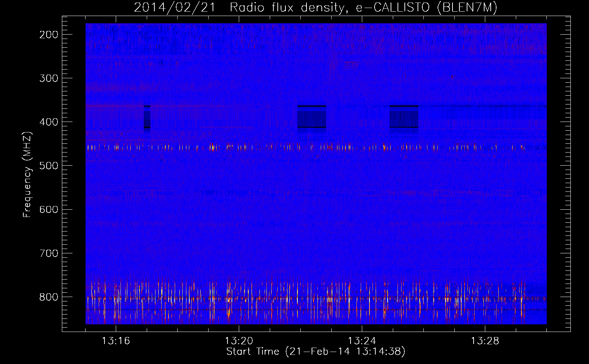The width and height of the screenshot is (589, 364).
Task: Click the 300 frequency tick label
Action: click(x=49, y=78)
